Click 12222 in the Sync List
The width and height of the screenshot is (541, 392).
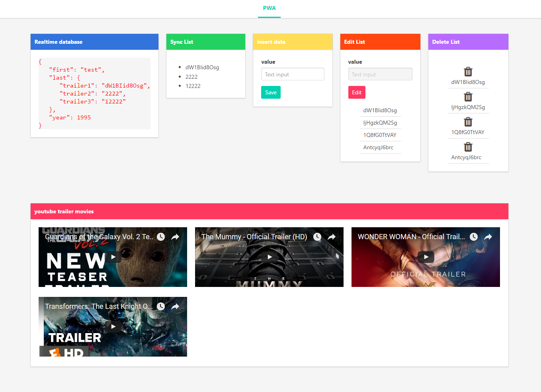point(193,86)
